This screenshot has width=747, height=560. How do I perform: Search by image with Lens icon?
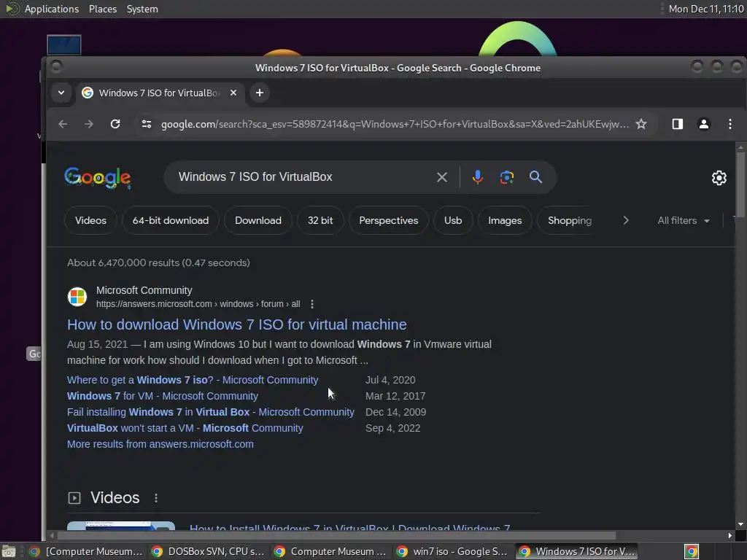click(506, 177)
